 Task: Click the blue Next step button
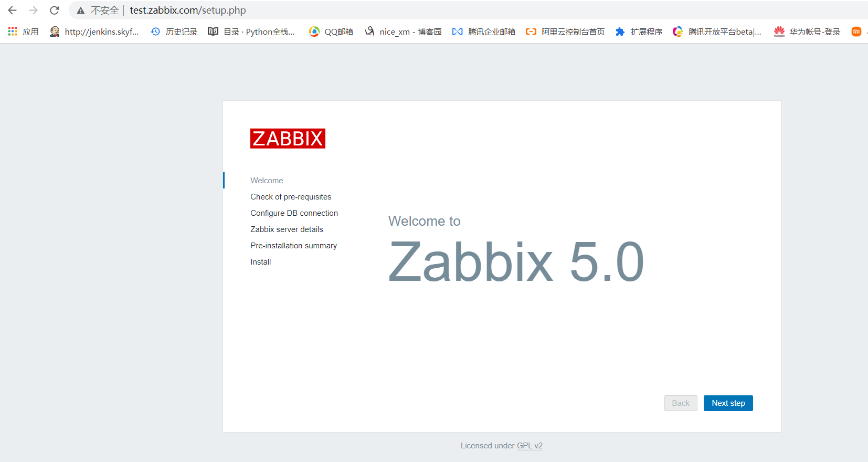pyautogui.click(x=728, y=403)
